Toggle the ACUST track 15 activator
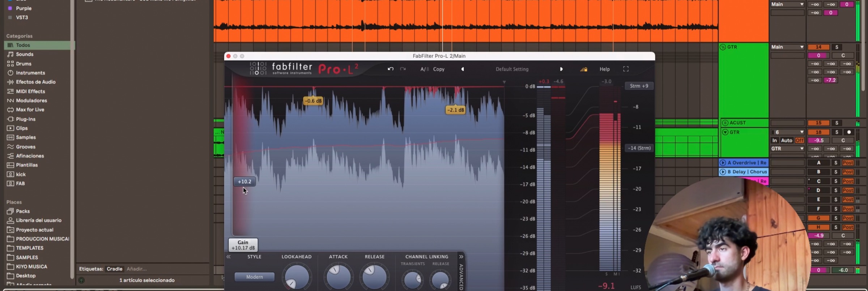The image size is (868, 291). pos(818,123)
